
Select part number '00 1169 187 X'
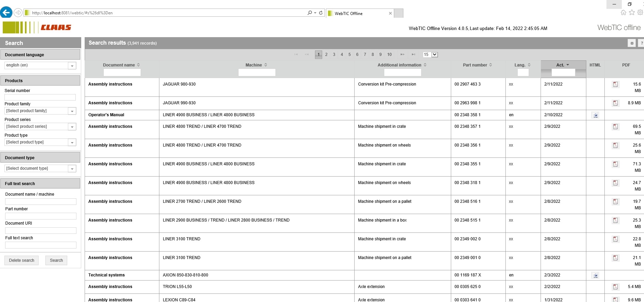(x=468, y=275)
